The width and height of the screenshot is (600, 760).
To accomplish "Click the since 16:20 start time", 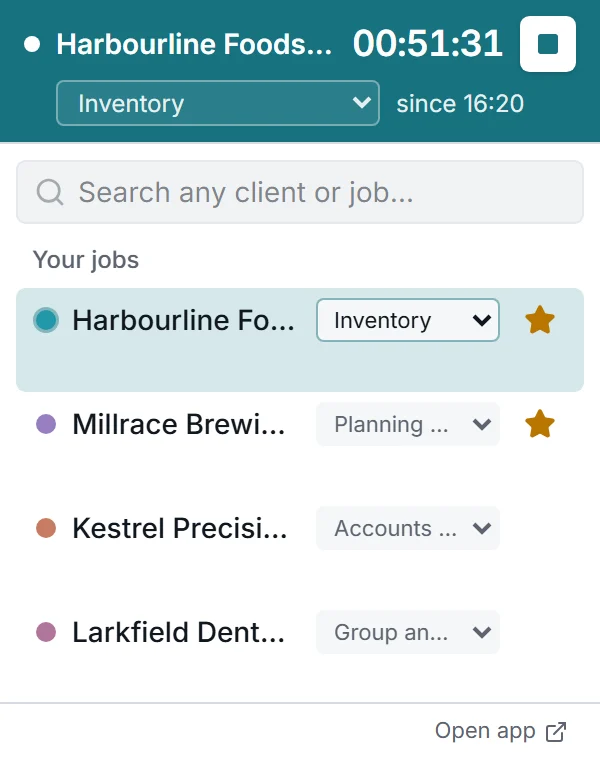I will pos(460,103).
